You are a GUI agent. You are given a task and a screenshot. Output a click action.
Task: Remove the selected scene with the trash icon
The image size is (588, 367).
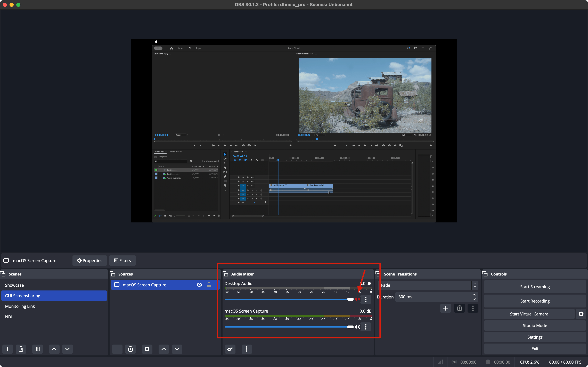[x=21, y=349]
